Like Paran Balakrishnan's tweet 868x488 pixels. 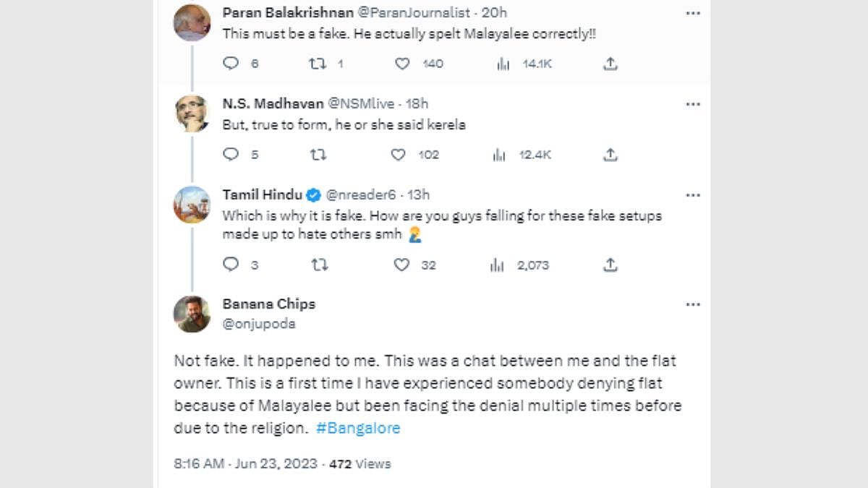click(402, 64)
